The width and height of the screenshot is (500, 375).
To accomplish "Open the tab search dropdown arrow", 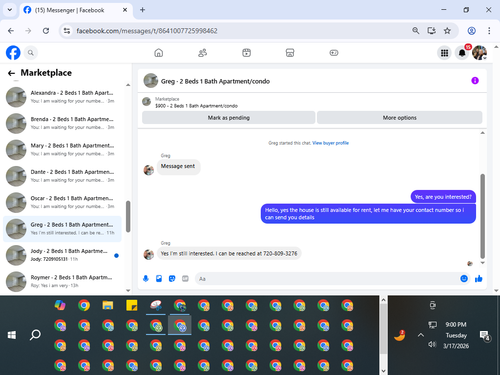I will [10, 10].
